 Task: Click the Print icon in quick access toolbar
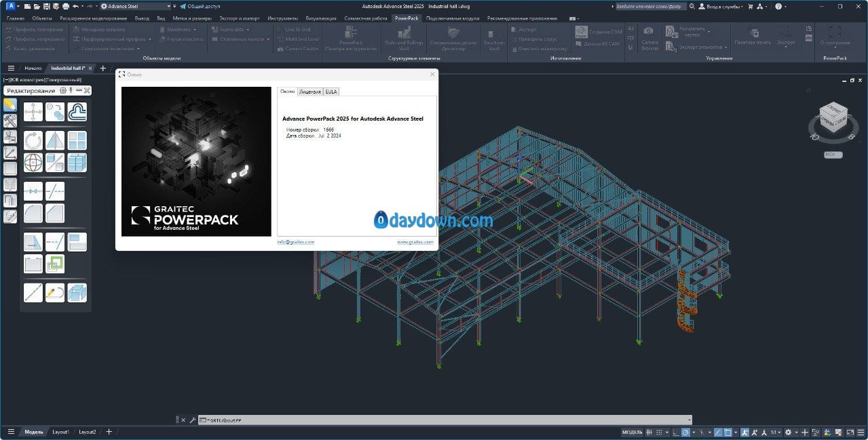(66, 6)
